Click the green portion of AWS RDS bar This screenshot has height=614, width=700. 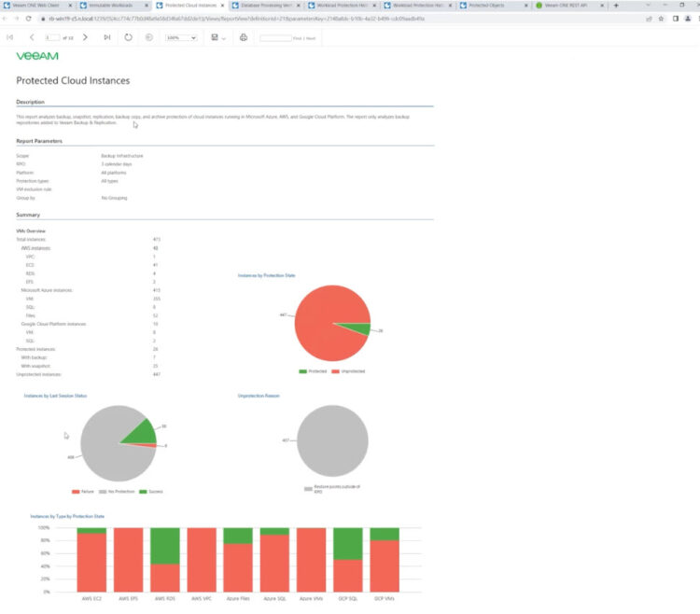(165, 546)
